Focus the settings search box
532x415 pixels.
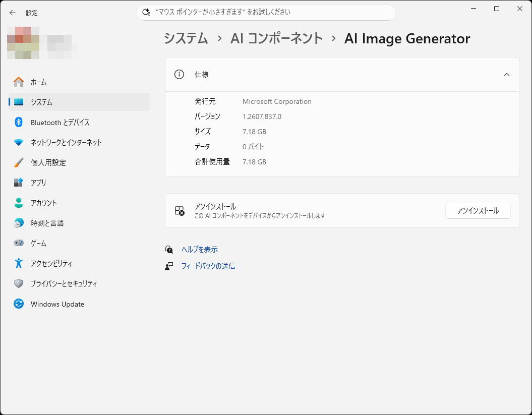[266, 13]
